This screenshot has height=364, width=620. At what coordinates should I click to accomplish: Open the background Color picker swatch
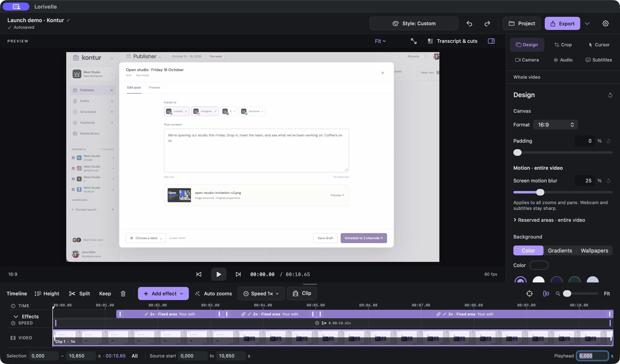tap(539, 265)
